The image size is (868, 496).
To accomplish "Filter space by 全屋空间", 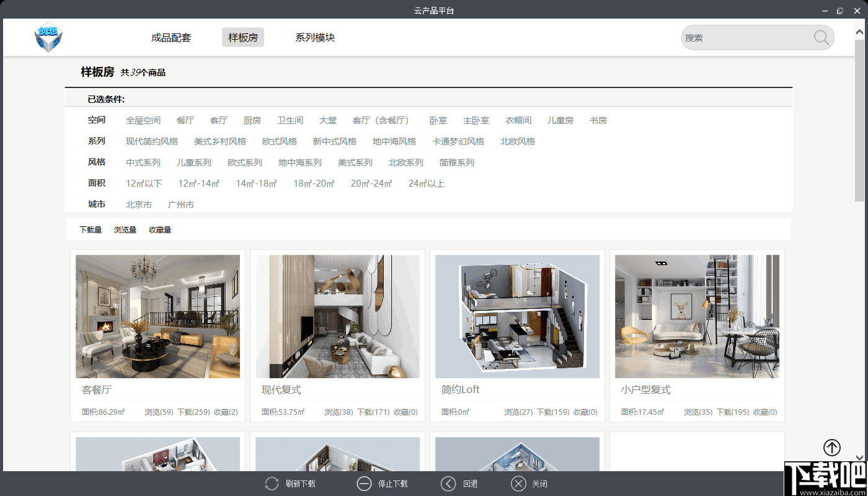I will click(143, 120).
